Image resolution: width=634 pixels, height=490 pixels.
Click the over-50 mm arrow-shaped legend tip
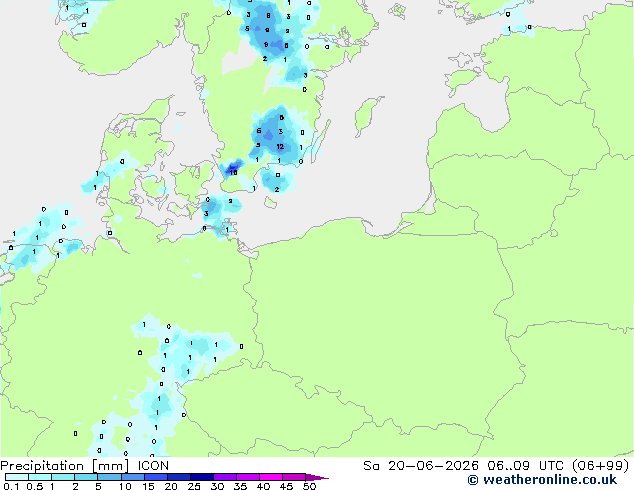[317, 477]
